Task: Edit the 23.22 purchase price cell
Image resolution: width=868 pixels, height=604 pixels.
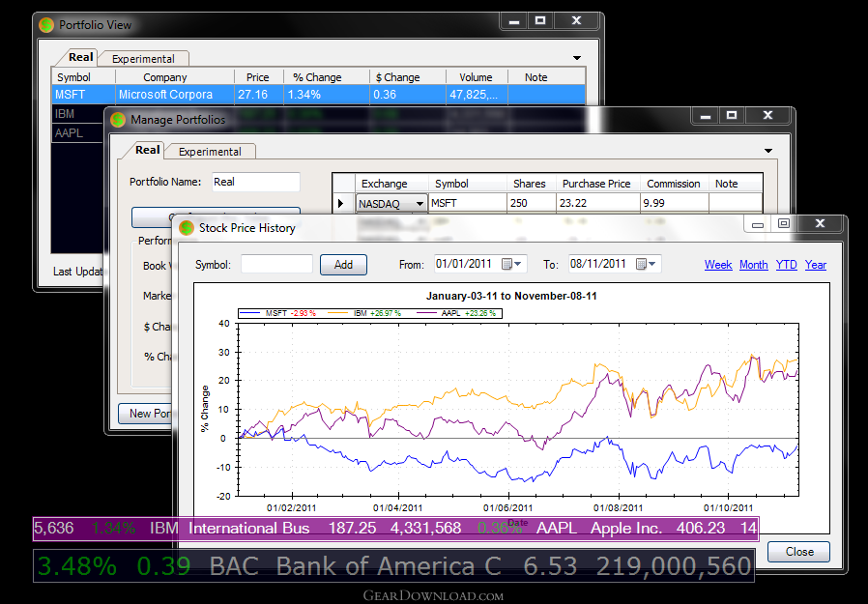Action: 598,203
